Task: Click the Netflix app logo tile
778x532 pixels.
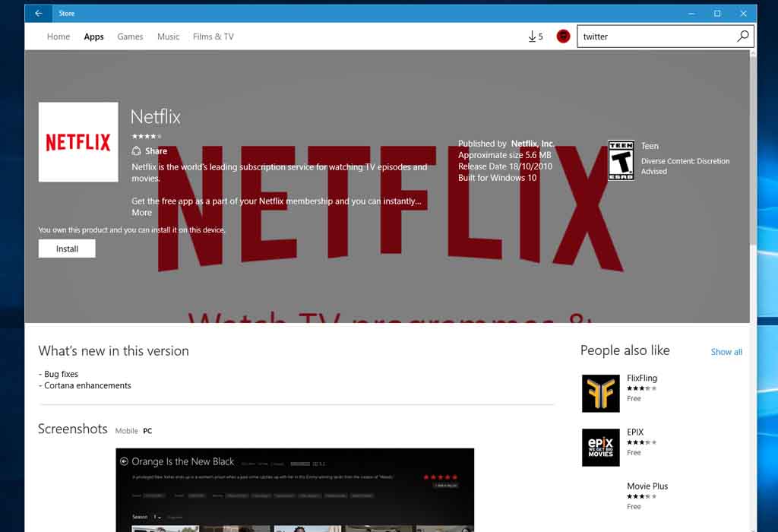Action: (x=78, y=142)
